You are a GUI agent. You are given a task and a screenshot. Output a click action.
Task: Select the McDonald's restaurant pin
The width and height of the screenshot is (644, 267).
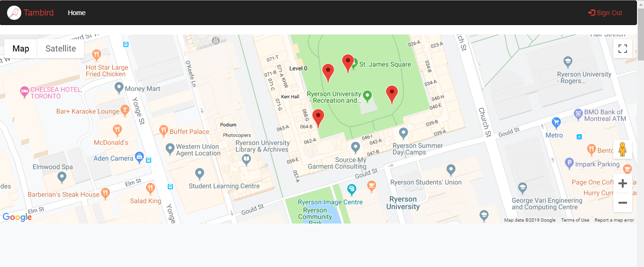point(118,130)
